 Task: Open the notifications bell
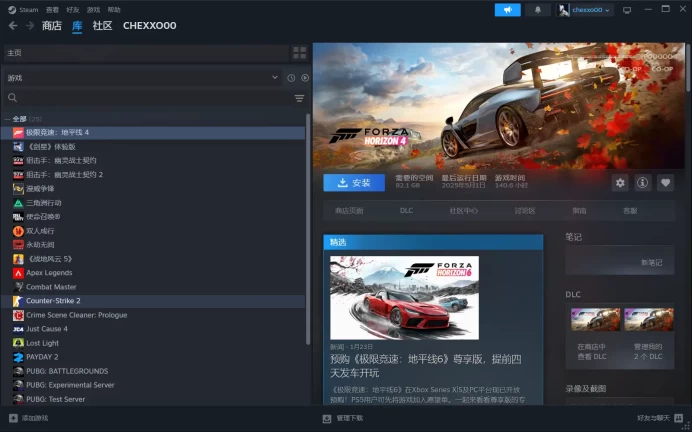[538, 10]
